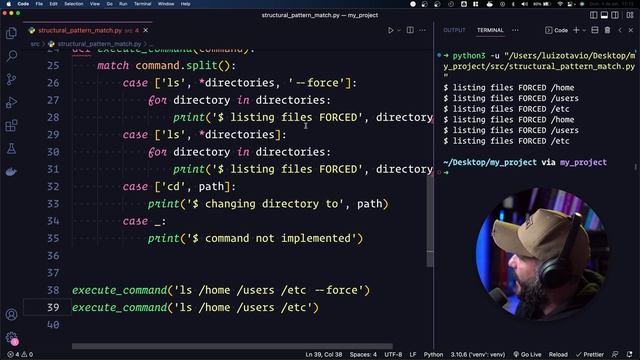
Task: Open the Go menu
Action: (109, 4)
